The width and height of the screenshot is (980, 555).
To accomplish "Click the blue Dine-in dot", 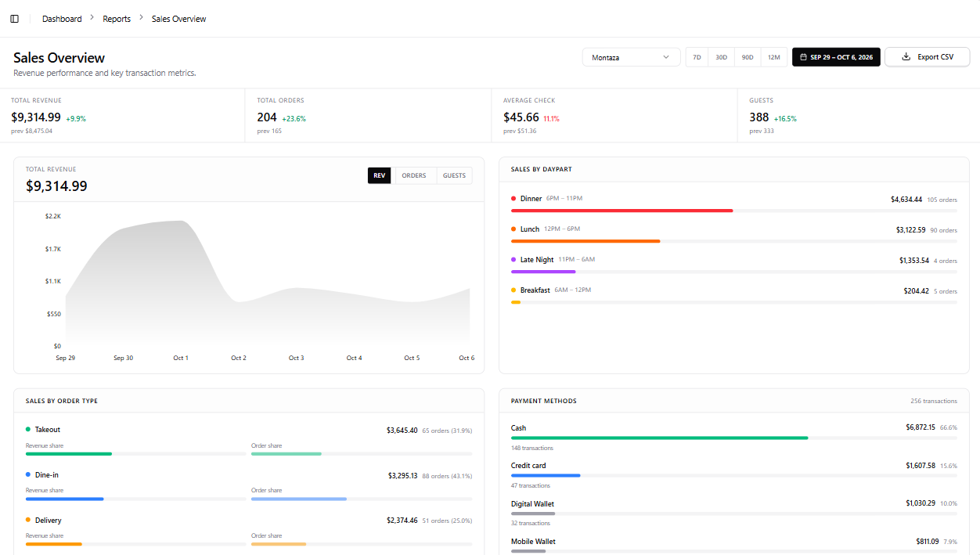I will 28,475.
